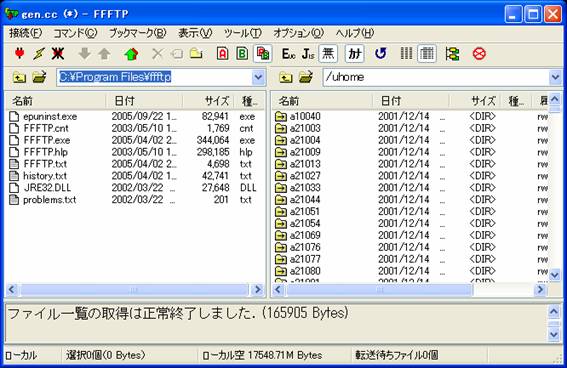Select no kanji conversion 無 button

328,54
